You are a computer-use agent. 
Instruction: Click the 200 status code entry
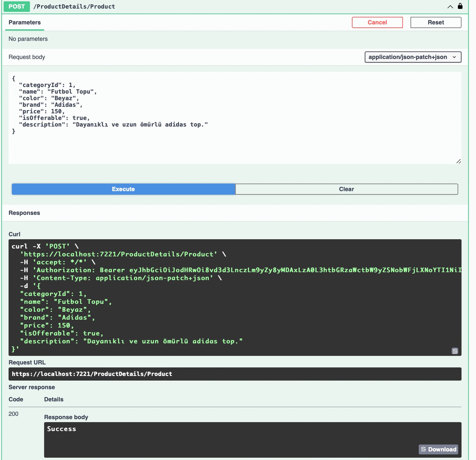14,414
